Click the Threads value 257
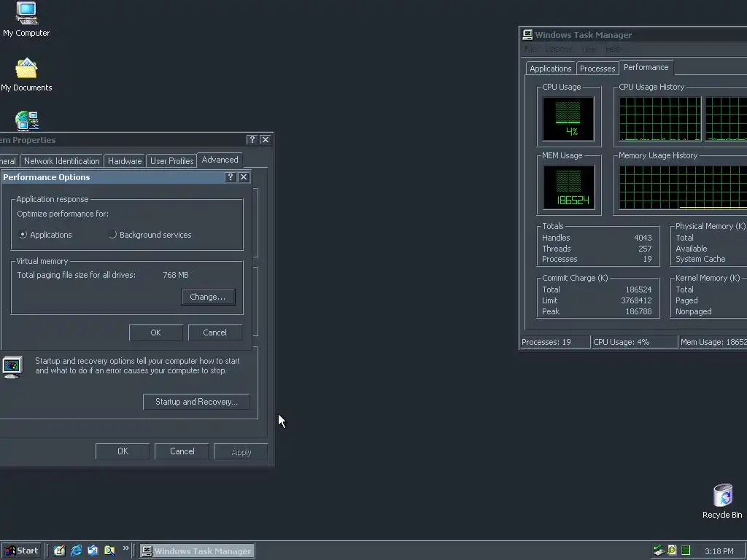Viewport: 747px width, 560px height. [645, 249]
